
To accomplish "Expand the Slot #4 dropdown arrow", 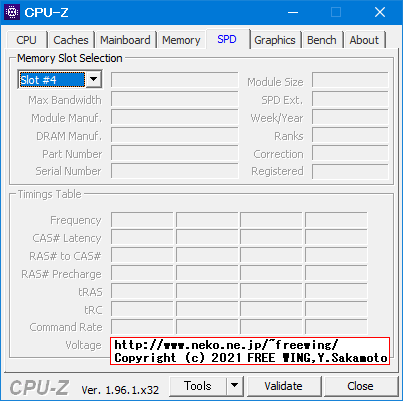I will point(94,79).
